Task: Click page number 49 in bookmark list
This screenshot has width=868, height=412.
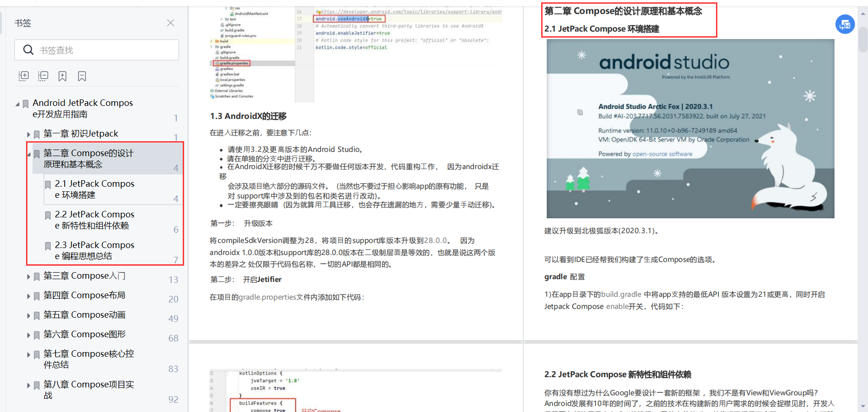Action: (173, 319)
